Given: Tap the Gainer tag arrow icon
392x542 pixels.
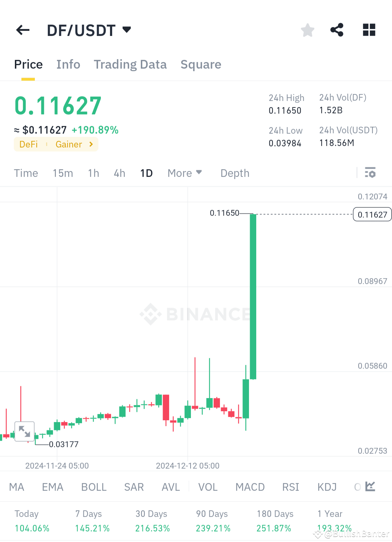Looking at the screenshot, I should coord(90,144).
